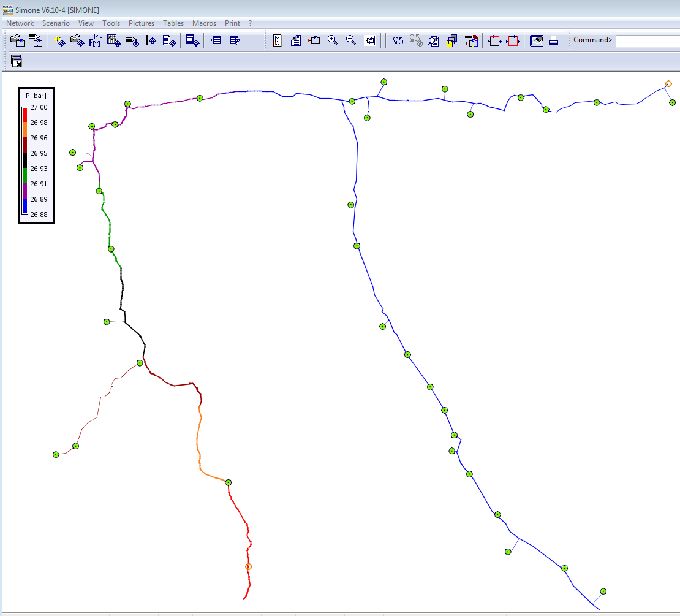This screenshot has height=616, width=680.
Task: Click the exclamation mark scenario icon
Action: point(151,41)
